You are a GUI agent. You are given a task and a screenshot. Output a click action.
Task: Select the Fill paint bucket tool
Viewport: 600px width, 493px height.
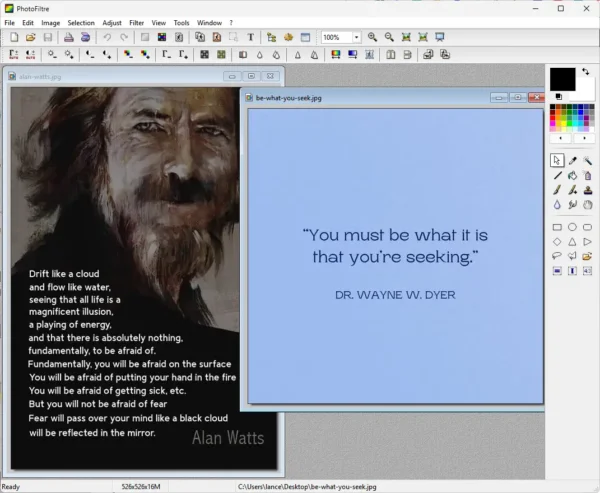point(572,176)
